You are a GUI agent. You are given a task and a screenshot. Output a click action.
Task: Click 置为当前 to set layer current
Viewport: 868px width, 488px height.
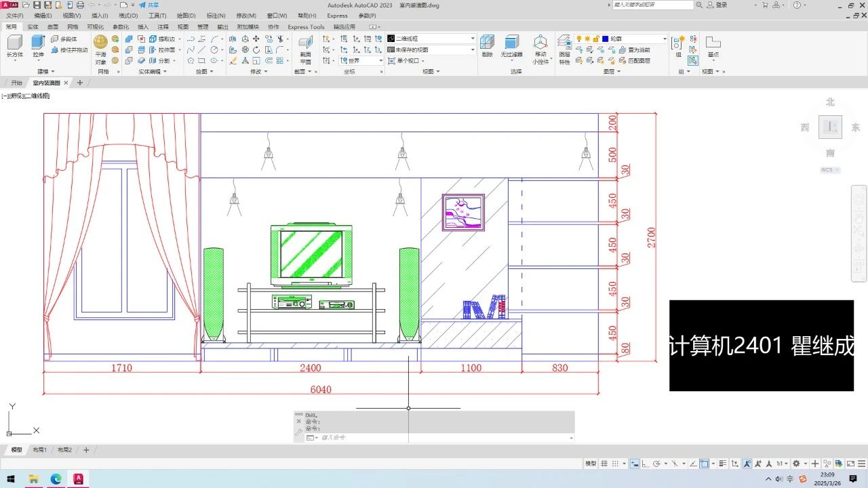pos(633,49)
